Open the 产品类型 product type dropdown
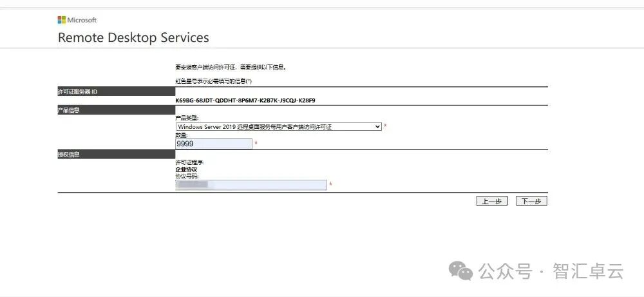 coord(279,126)
